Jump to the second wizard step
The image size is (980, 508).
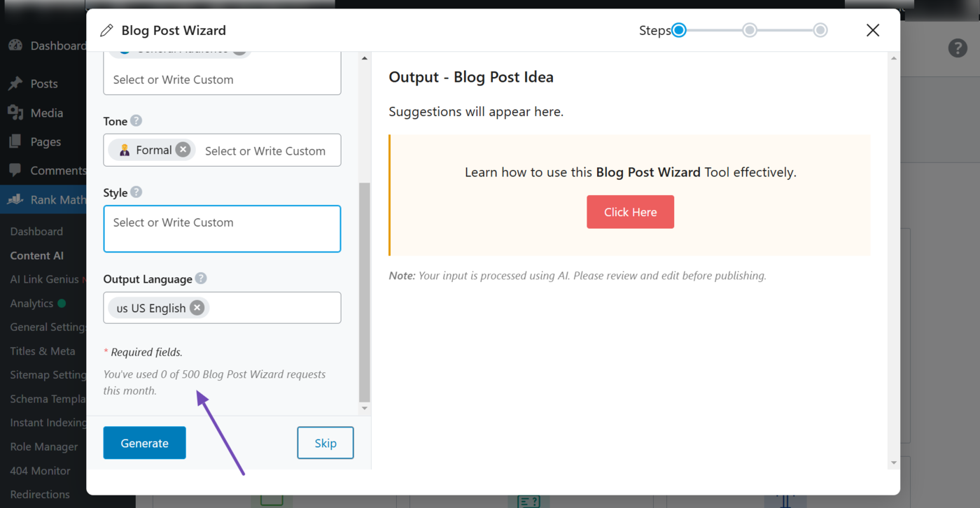tap(750, 30)
